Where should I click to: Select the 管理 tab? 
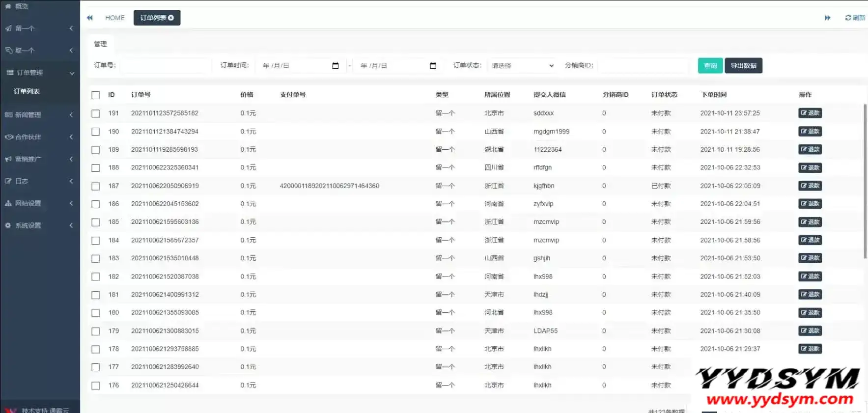(100, 44)
